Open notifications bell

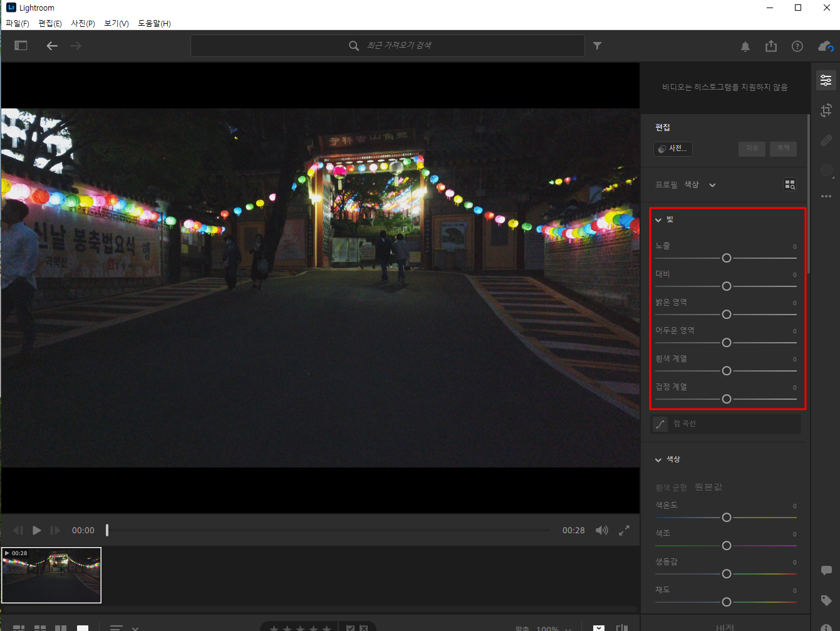tap(745, 46)
